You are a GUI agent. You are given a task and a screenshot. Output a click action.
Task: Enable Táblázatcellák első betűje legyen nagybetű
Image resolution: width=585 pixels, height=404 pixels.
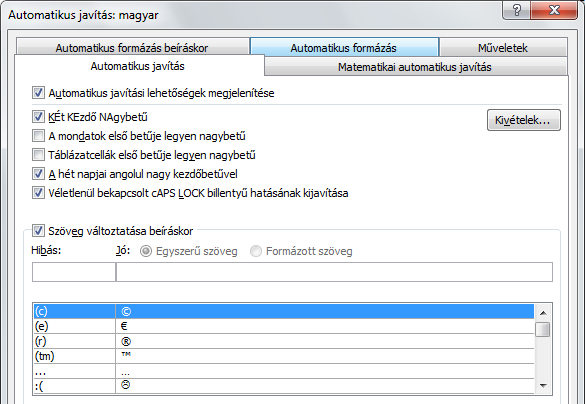(x=38, y=155)
